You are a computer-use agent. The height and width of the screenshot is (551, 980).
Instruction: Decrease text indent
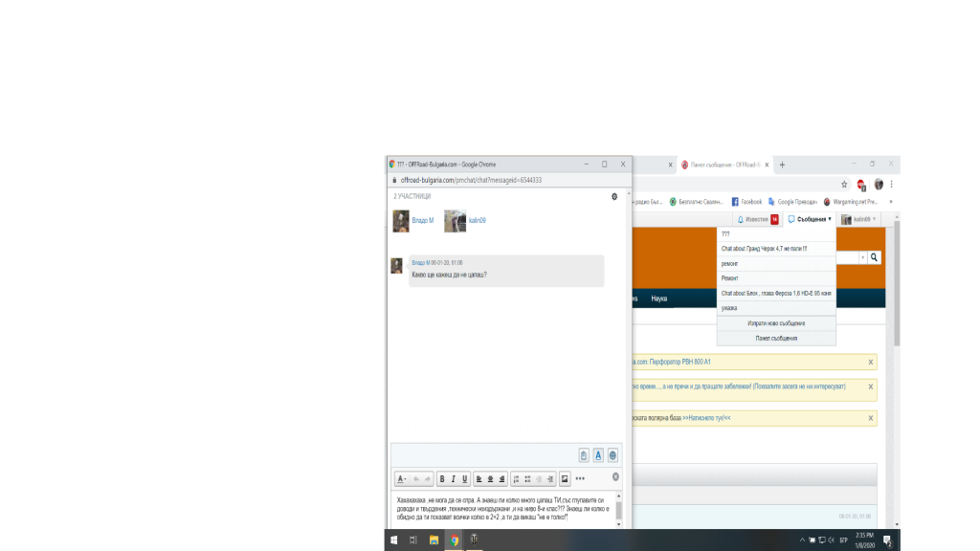point(539,479)
